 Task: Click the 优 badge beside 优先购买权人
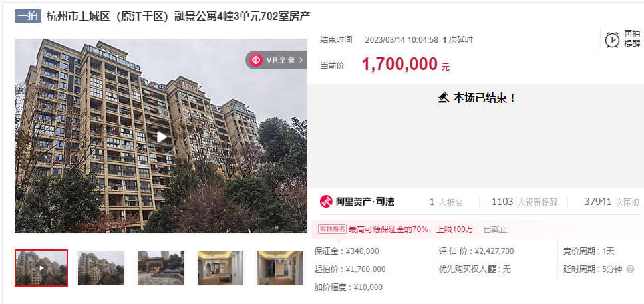tap(492, 270)
